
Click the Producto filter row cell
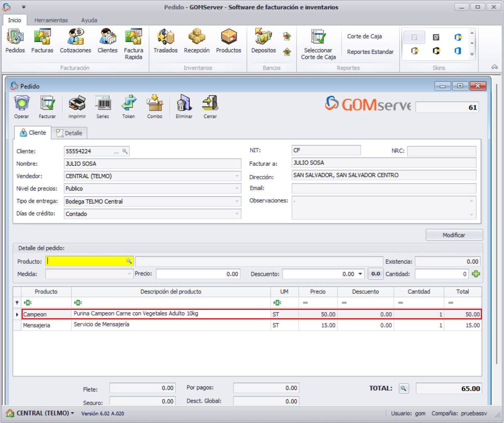pyautogui.click(x=46, y=302)
